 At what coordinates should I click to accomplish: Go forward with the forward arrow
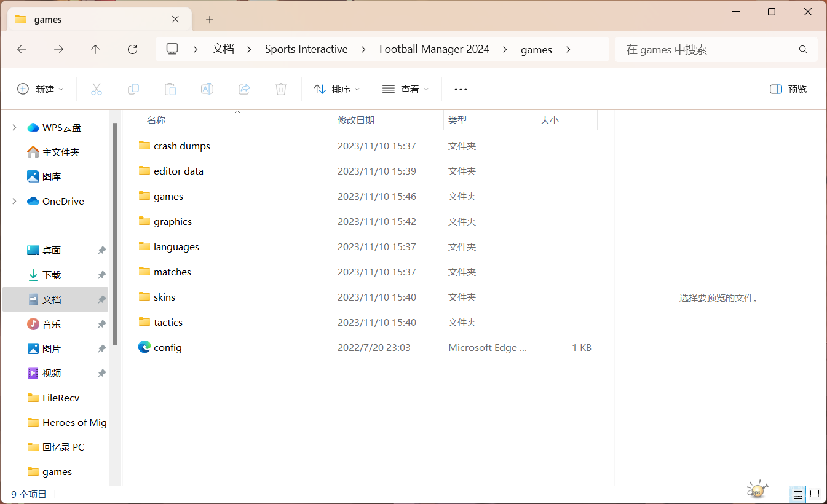click(59, 49)
